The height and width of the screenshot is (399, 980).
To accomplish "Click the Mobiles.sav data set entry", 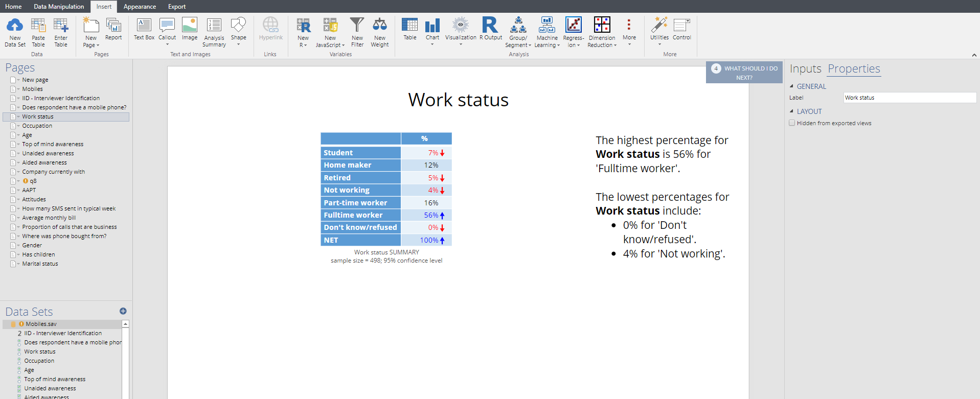I will pyautogui.click(x=41, y=324).
